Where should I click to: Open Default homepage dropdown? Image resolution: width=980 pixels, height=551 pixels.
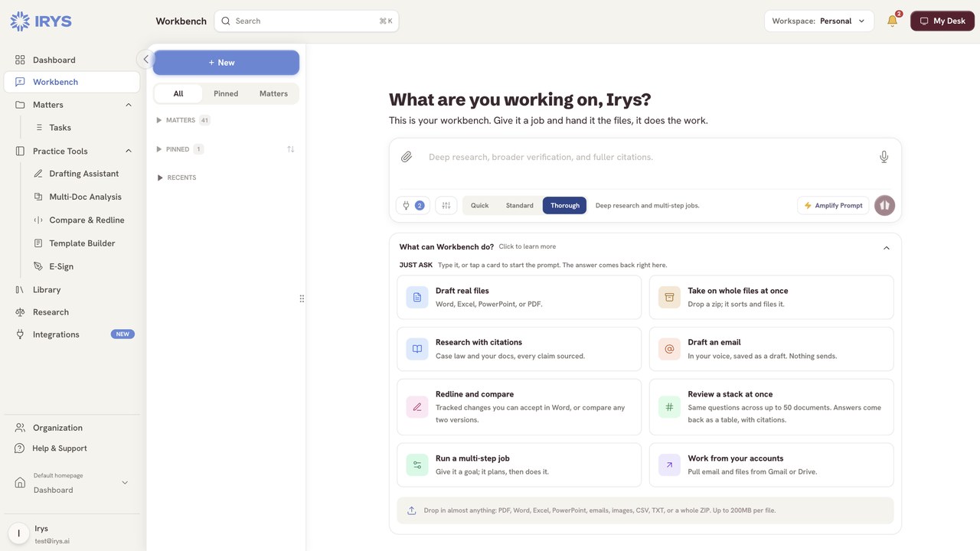[x=72, y=483]
